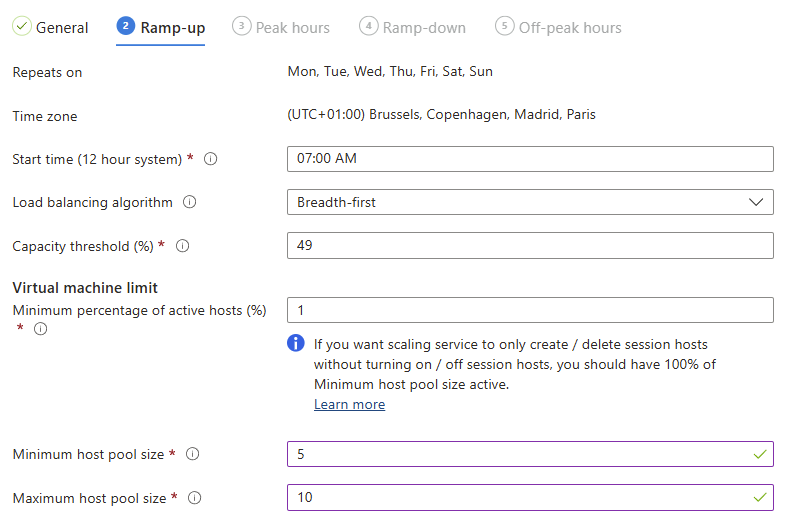Viewport: 790px width, 519px height.
Task: Switch to the Peak hours tab
Action: (281, 27)
